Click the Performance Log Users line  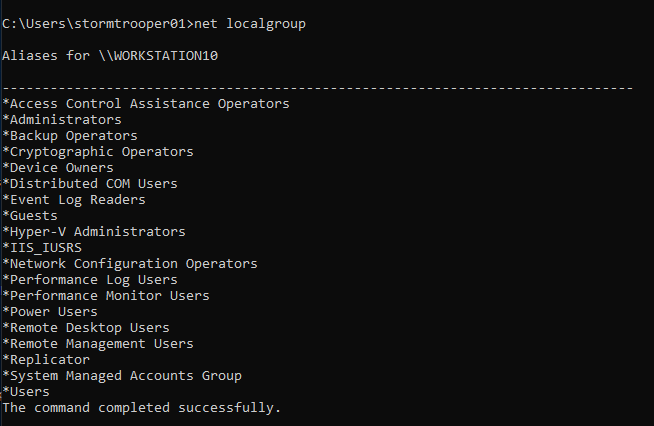[x=90, y=280]
